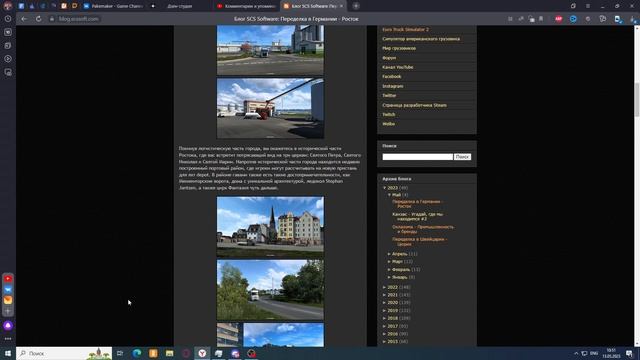Open the Facebook sidebar link
This screenshot has height=360, width=640.
(x=391, y=77)
